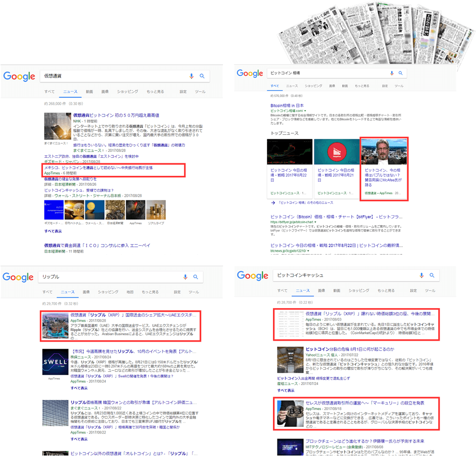Click the Google logo beside the 仮想通貨 search
This screenshot has width=476, height=456.
[x=19, y=76]
